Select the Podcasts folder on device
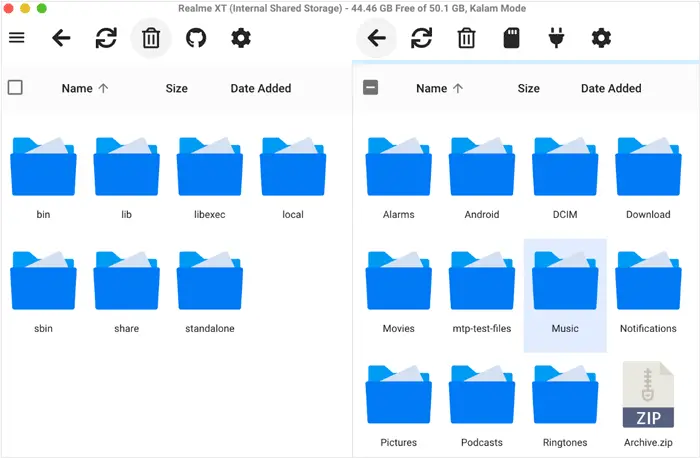 482,406
